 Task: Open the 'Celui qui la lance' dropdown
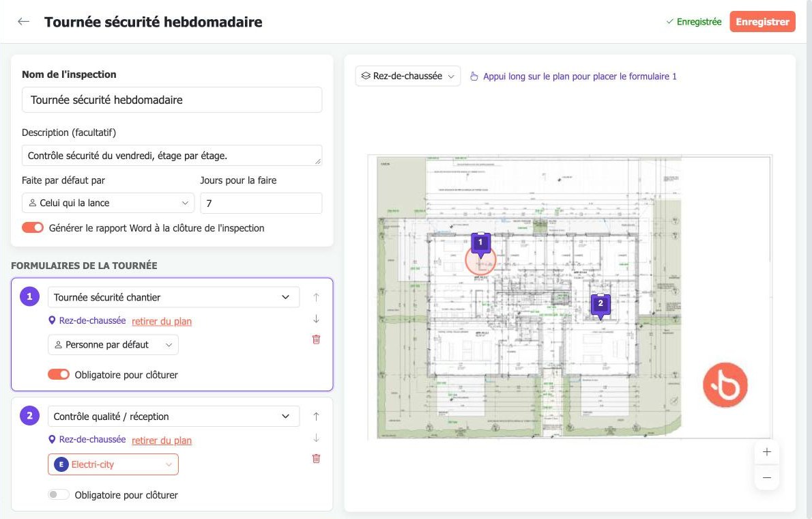point(108,203)
